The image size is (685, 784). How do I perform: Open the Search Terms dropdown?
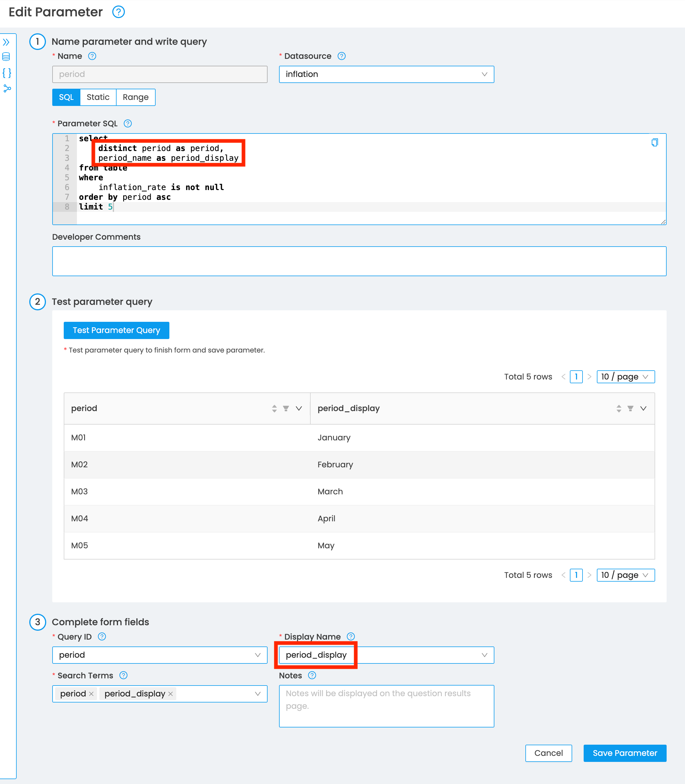160,694
